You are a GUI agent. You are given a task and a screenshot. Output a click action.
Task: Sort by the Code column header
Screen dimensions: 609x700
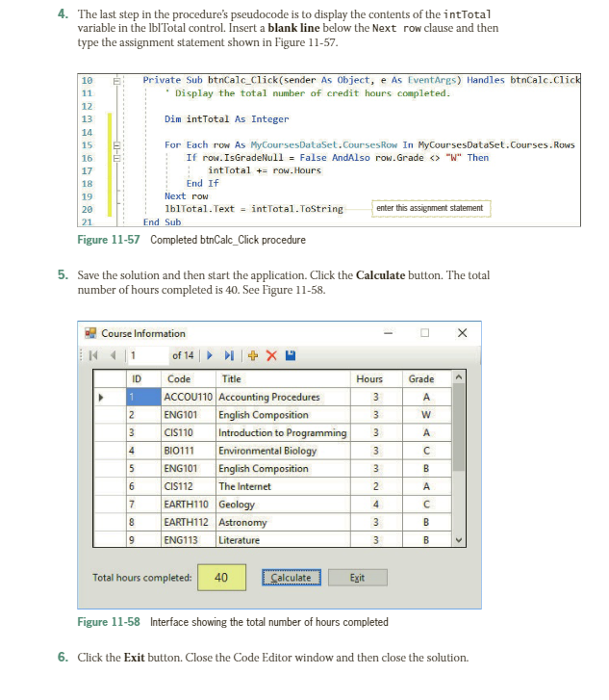pos(189,379)
